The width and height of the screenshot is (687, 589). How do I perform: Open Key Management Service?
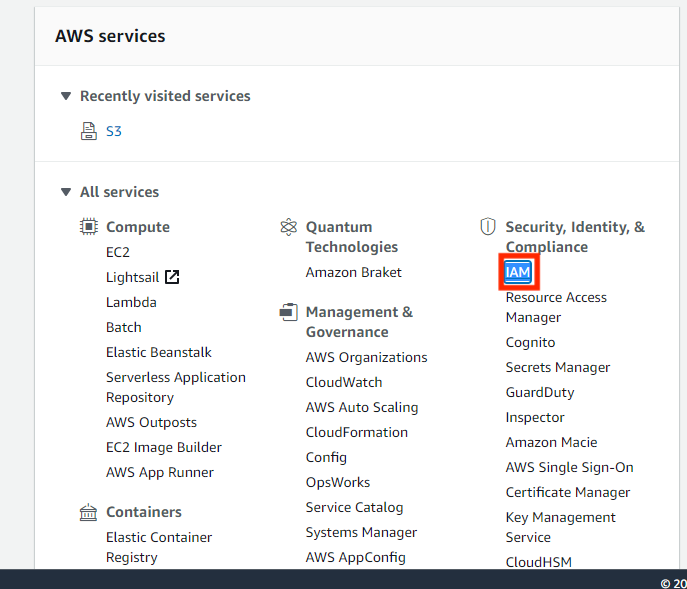tap(560, 527)
